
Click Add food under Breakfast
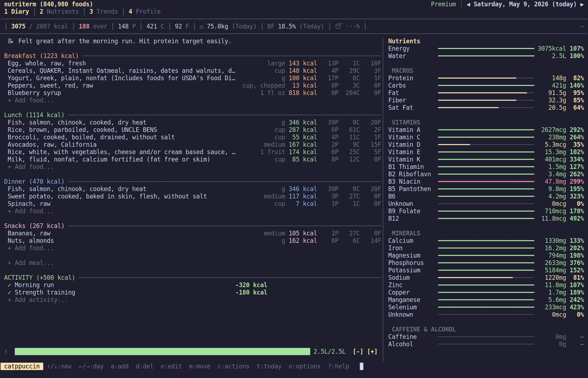(30, 100)
